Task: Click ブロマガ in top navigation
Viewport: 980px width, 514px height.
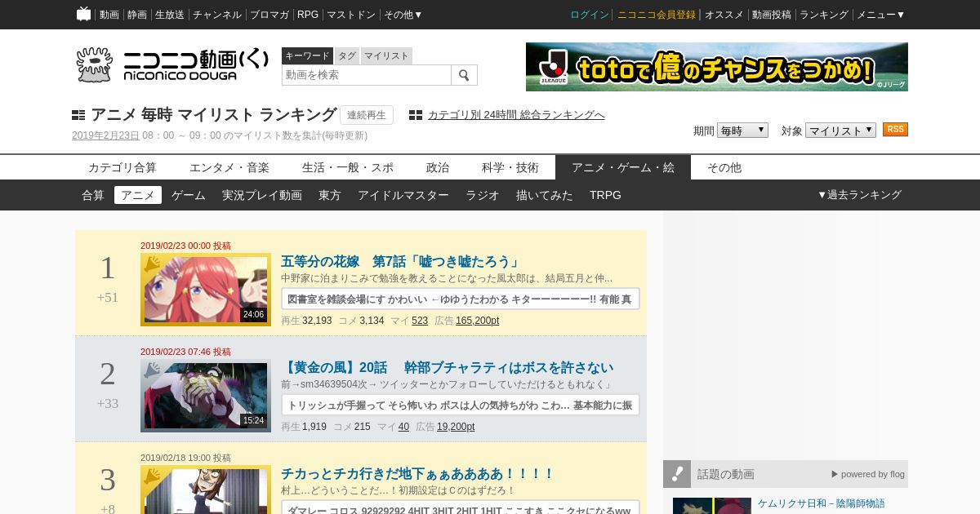Action: pyautogui.click(x=269, y=15)
